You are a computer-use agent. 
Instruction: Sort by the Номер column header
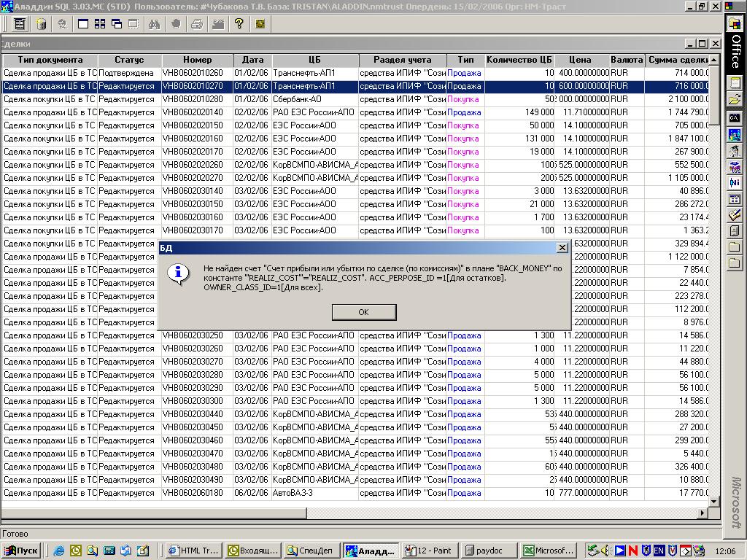click(x=197, y=60)
